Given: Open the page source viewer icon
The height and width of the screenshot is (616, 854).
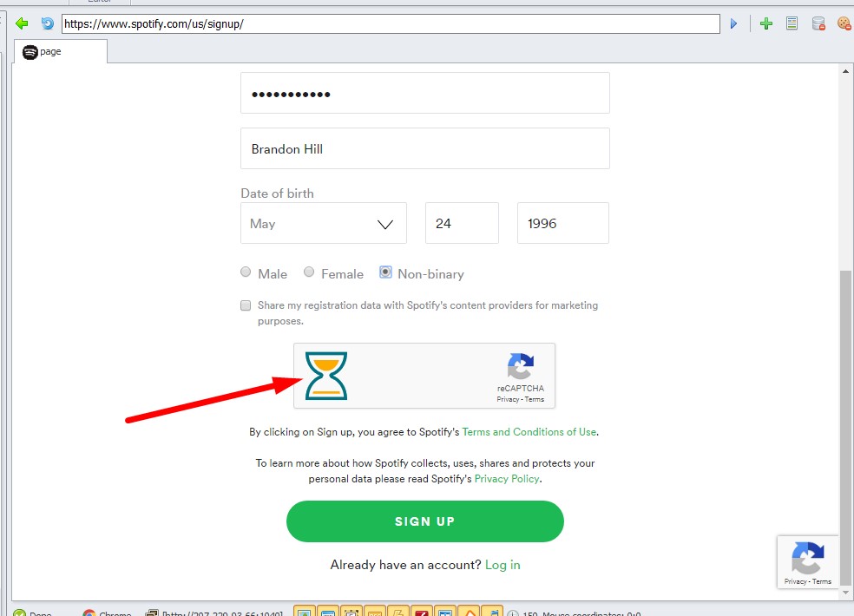Looking at the screenshot, I should tap(792, 23).
